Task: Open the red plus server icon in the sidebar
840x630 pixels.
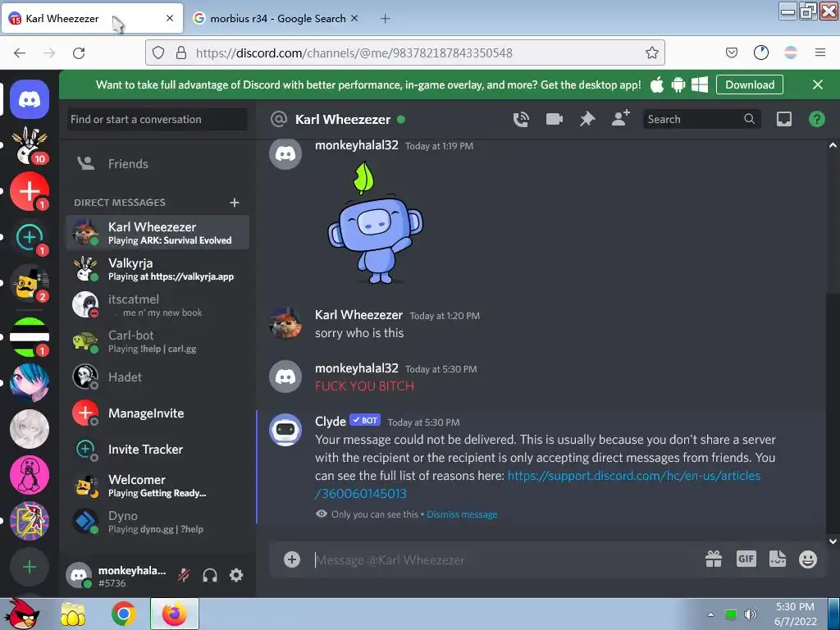Action: point(30,191)
